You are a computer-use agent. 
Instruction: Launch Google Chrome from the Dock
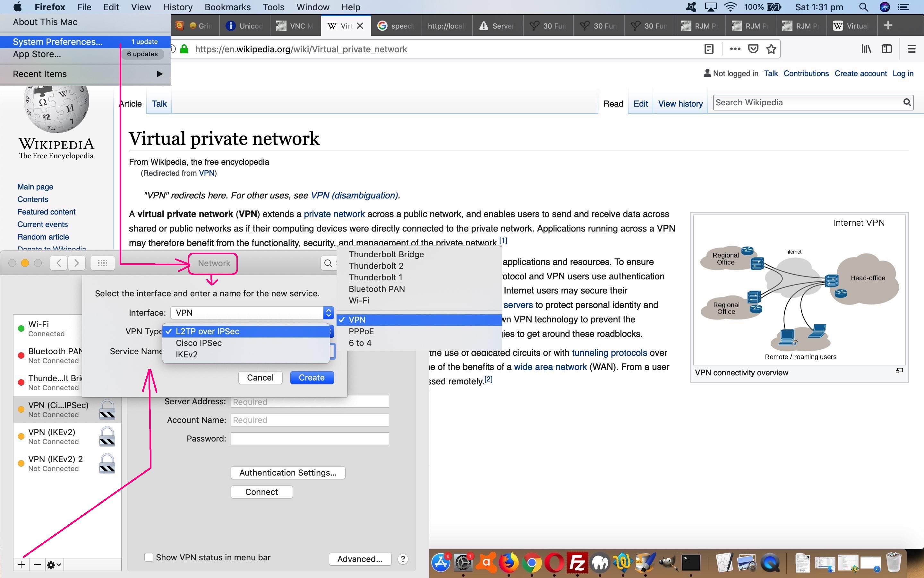pos(532,563)
